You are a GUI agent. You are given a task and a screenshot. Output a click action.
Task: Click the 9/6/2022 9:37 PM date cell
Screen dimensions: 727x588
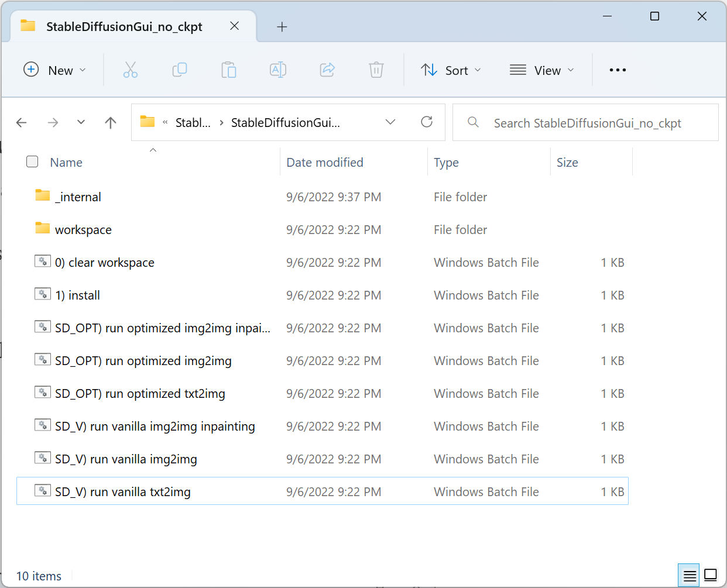(334, 197)
